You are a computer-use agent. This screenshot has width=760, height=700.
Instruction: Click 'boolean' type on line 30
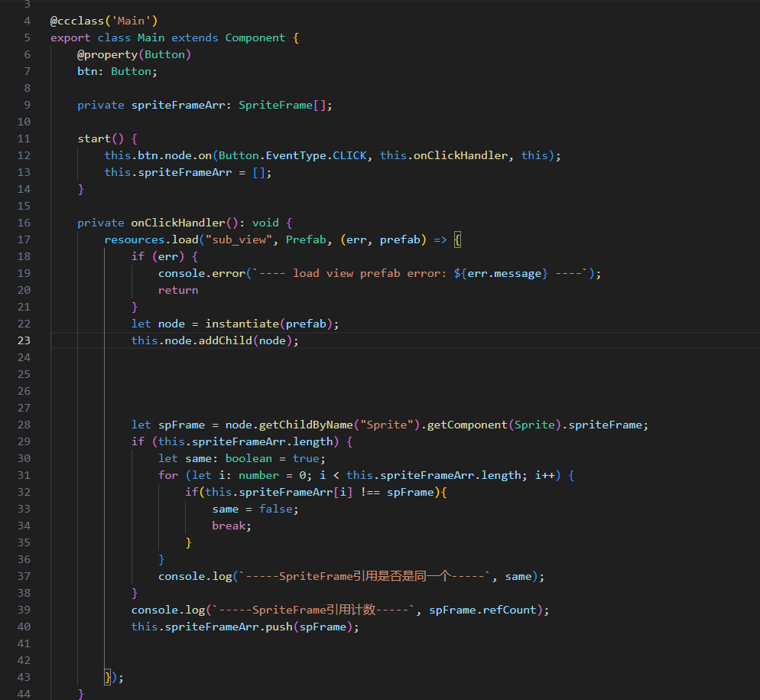(248, 458)
